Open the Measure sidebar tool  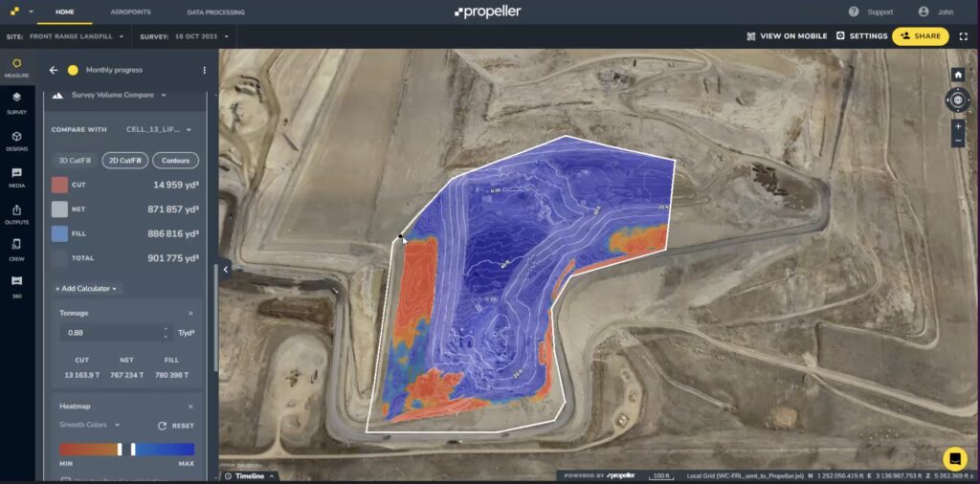(x=17, y=68)
